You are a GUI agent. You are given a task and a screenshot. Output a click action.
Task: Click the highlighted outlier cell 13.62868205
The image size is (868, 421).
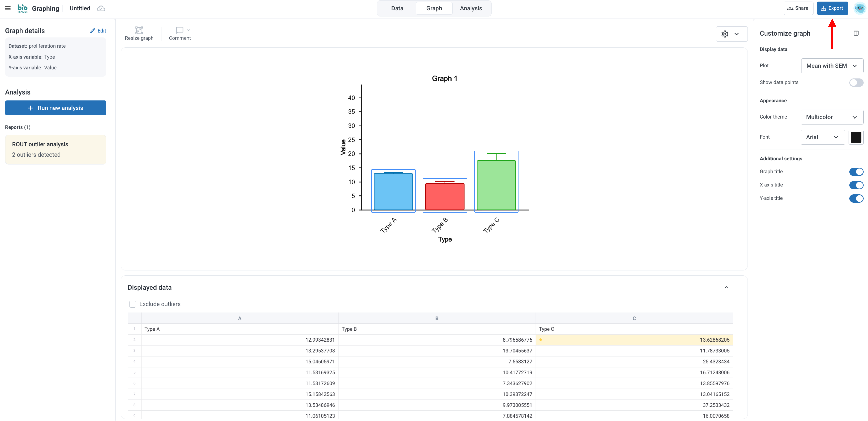[x=634, y=340]
